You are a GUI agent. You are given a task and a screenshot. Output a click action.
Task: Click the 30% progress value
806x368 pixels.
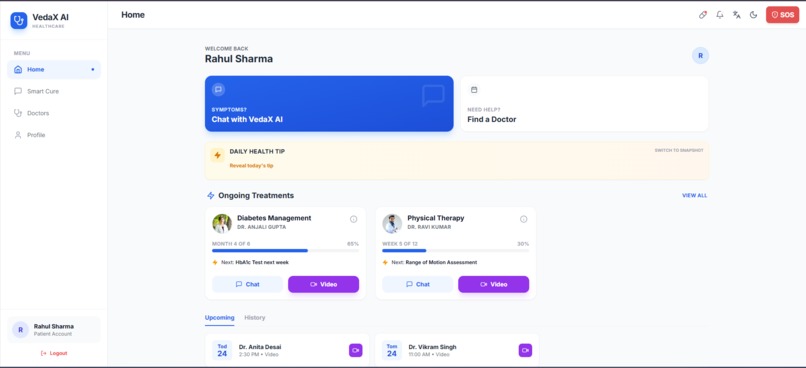point(523,244)
